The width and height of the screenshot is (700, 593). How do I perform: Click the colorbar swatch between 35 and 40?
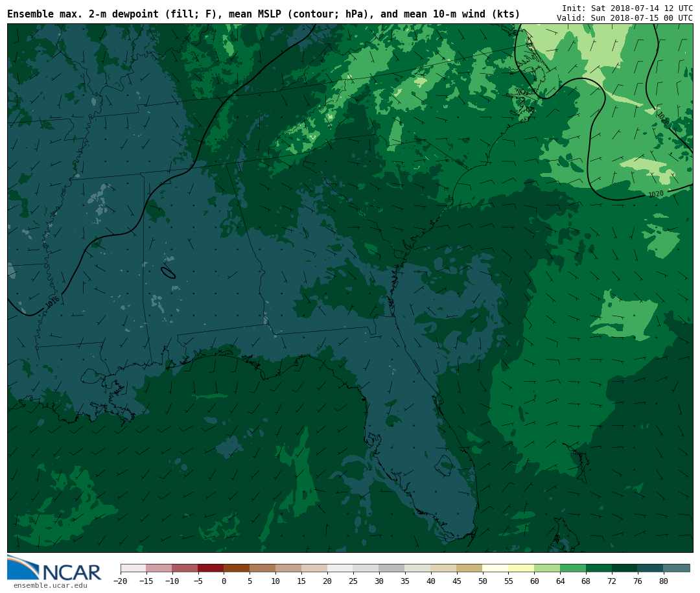pos(418,568)
